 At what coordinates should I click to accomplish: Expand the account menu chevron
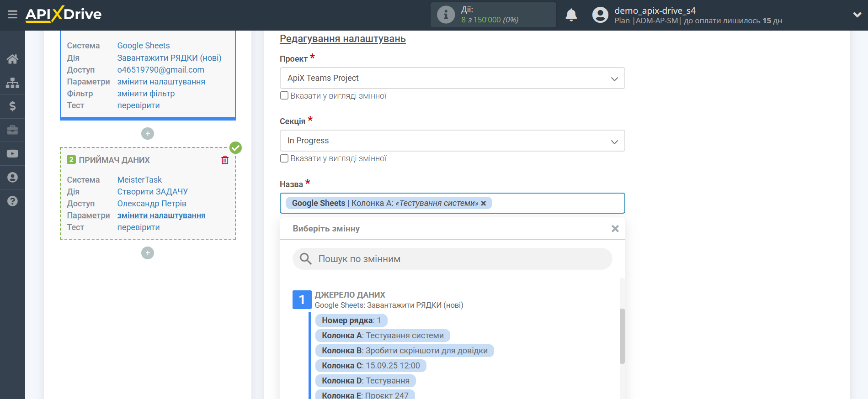tap(857, 15)
